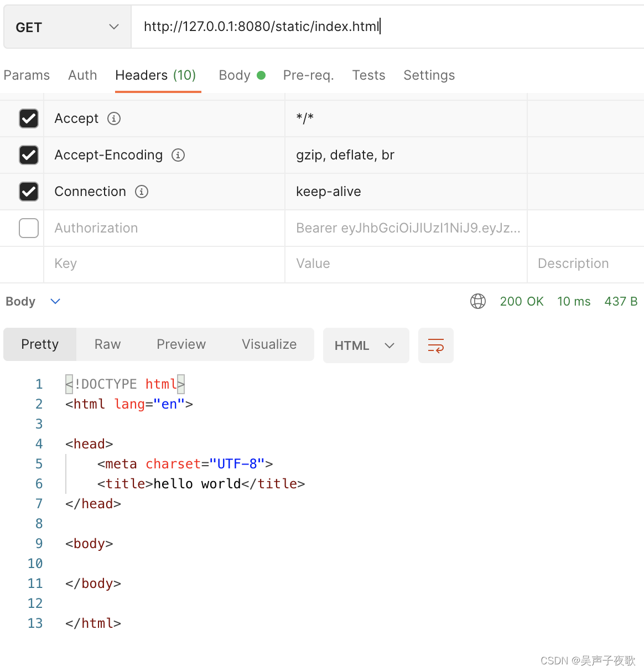Switch to the Auth tab
644x671 pixels.
82,75
